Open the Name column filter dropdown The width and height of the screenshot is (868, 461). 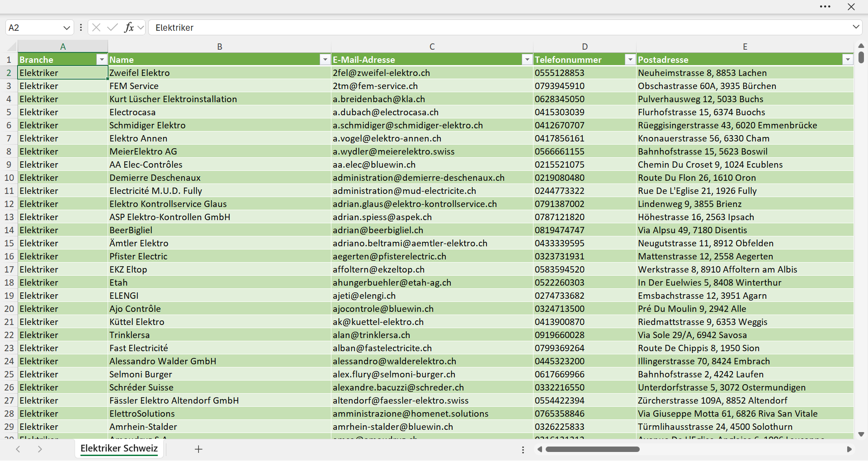(325, 60)
